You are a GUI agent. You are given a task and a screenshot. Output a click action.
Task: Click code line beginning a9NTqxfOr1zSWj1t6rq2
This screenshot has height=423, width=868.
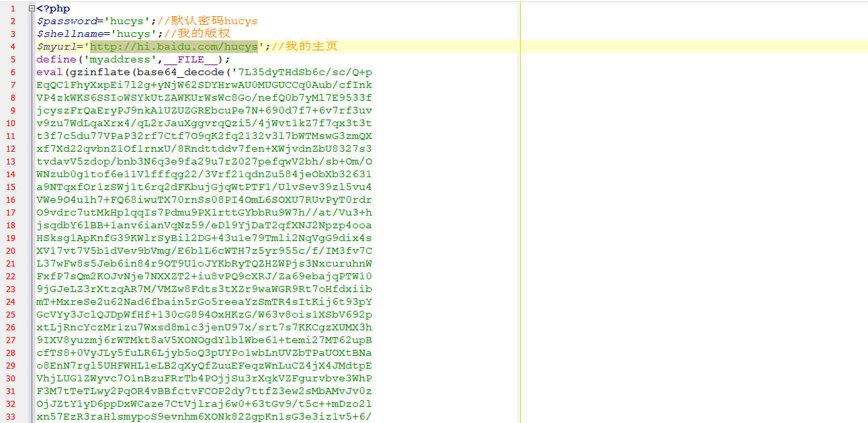coord(204,187)
